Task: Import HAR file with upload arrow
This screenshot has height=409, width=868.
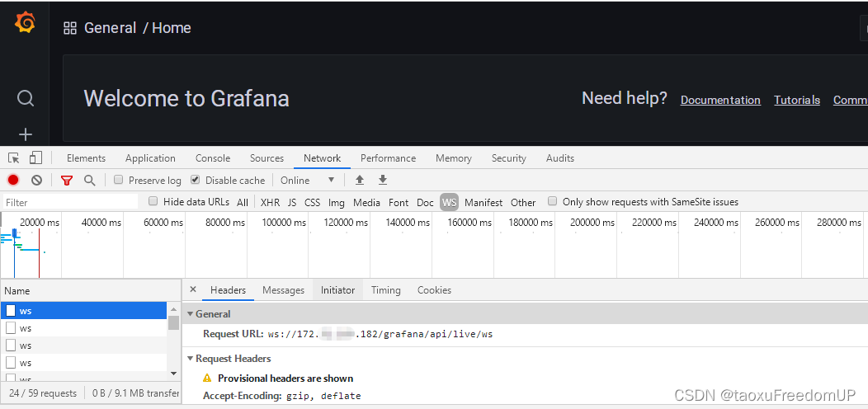Action: tap(360, 180)
